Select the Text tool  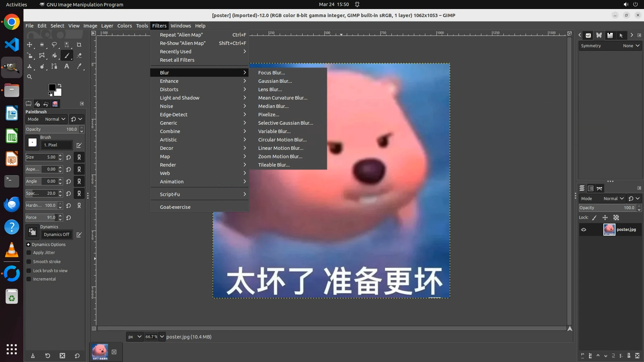(x=67, y=66)
